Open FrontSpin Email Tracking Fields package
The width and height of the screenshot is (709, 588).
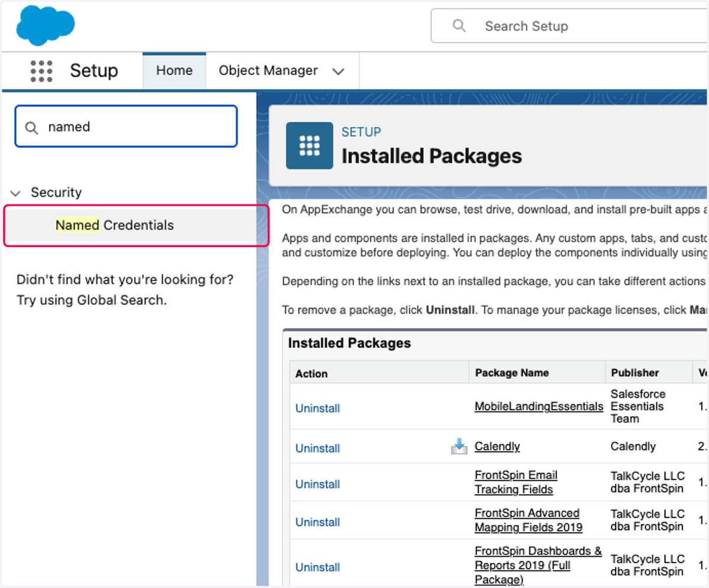(x=516, y=482)
